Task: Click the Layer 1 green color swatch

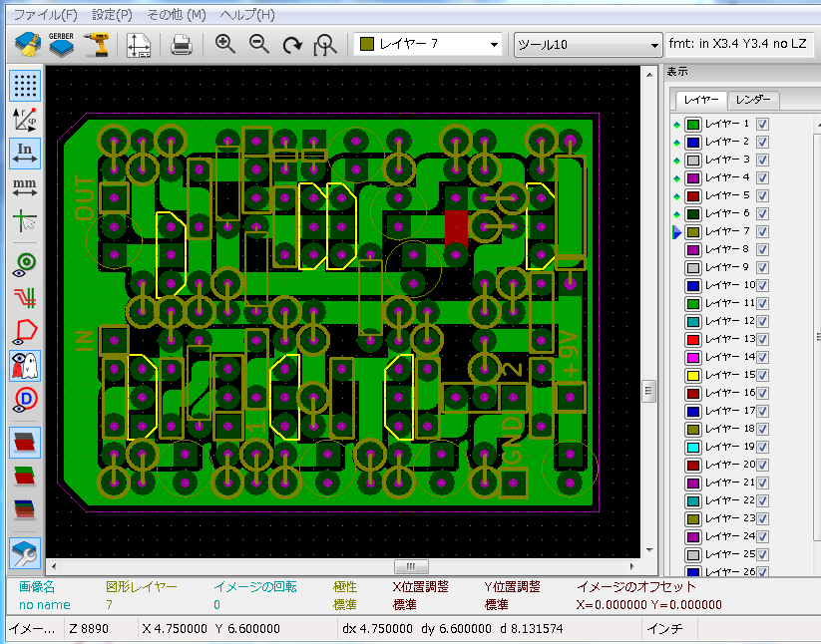Action: (693, 125)
